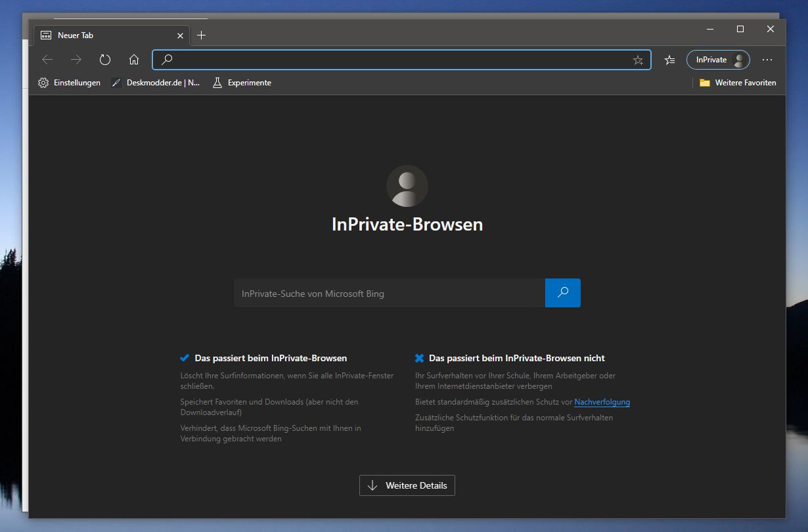Image resolution: width=808 pixels, height=532 pixels.
Task: Click the search magnifier icon in address bar
Action: click(x=167, y=60)
